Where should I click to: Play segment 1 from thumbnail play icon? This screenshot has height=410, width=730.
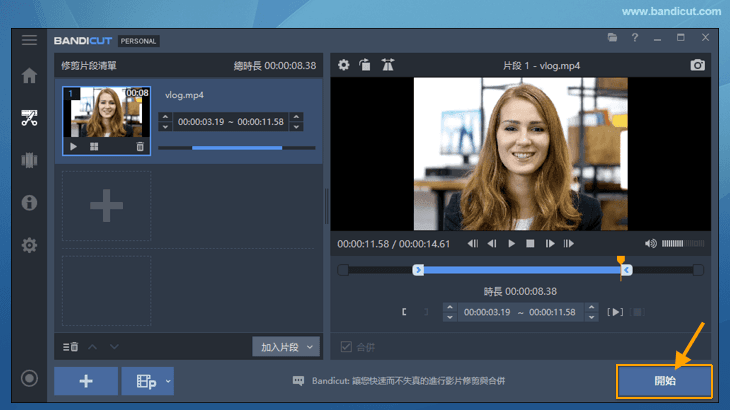[x=73, y=147]
